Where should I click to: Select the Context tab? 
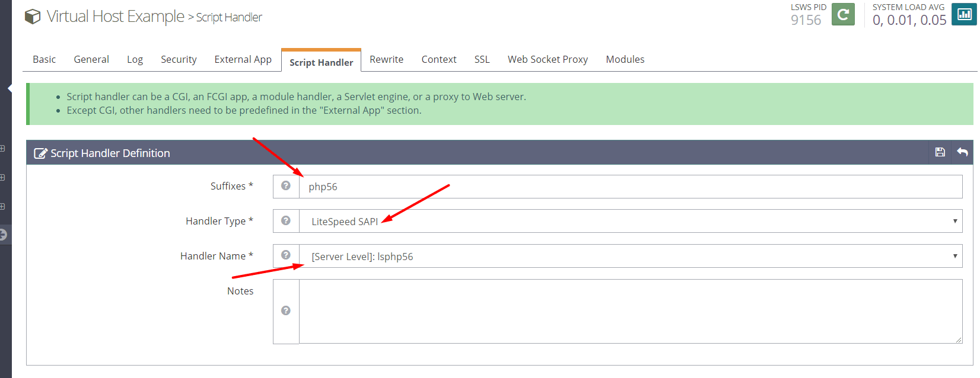439,59
